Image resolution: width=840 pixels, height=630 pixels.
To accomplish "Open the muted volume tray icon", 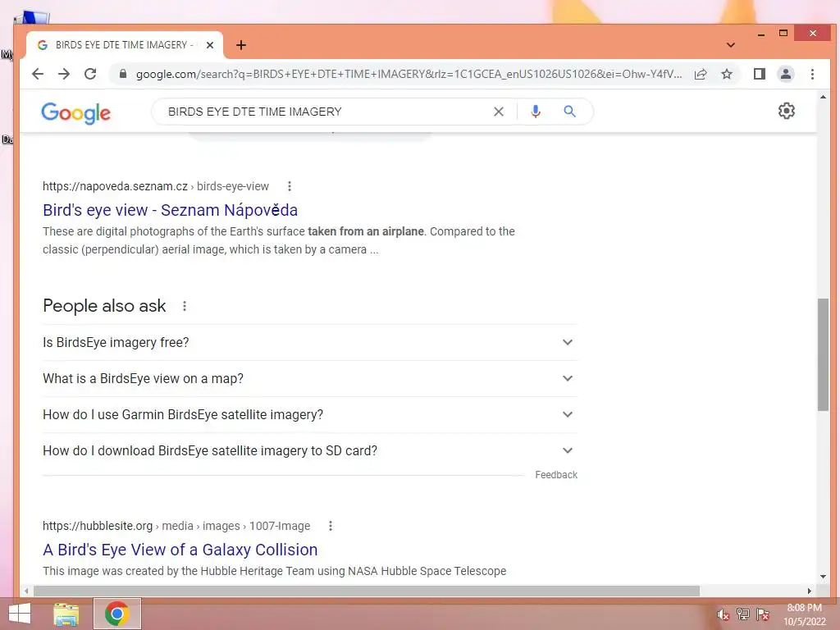I will tap(723, 614).
